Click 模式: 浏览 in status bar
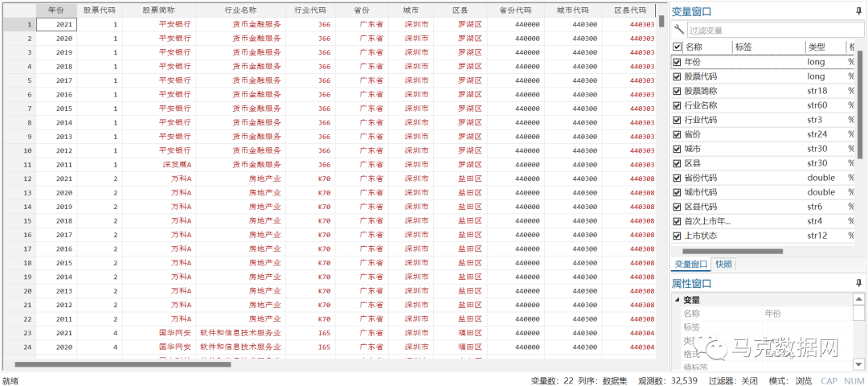This screenshot has height=386, width=868. pyautogui.click(x=791, y=380)
